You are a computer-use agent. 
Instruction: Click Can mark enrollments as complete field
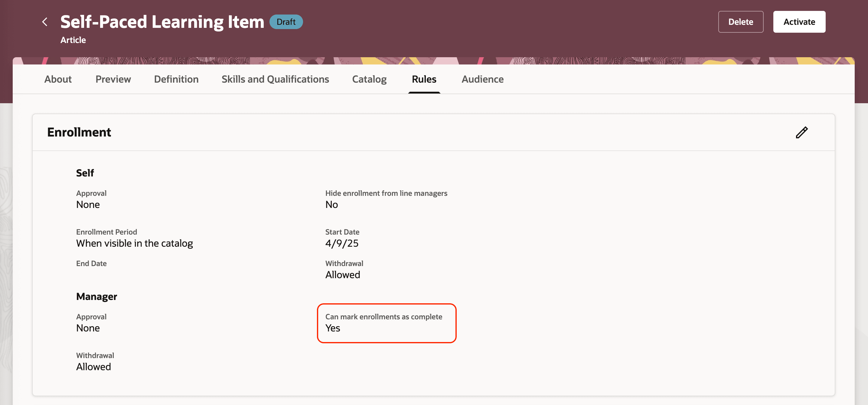pyautogui.click(x=386, y=323)
